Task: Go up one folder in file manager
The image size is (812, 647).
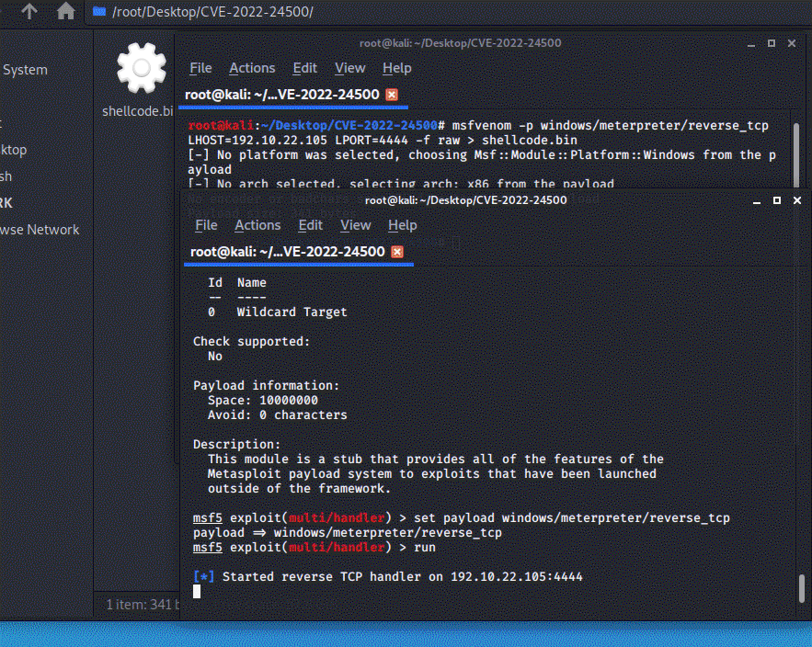Action: pos(29,11)
